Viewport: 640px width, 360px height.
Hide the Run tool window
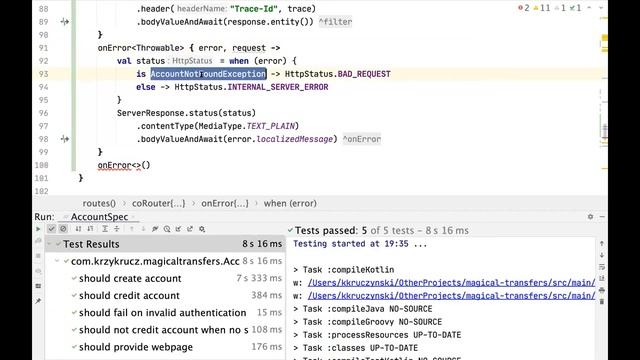pos(602,217)
